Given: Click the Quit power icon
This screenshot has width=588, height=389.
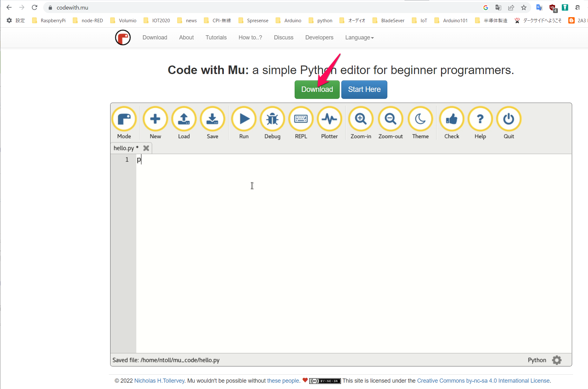Looking at the screenshot, I should click(x=509, y=119).
